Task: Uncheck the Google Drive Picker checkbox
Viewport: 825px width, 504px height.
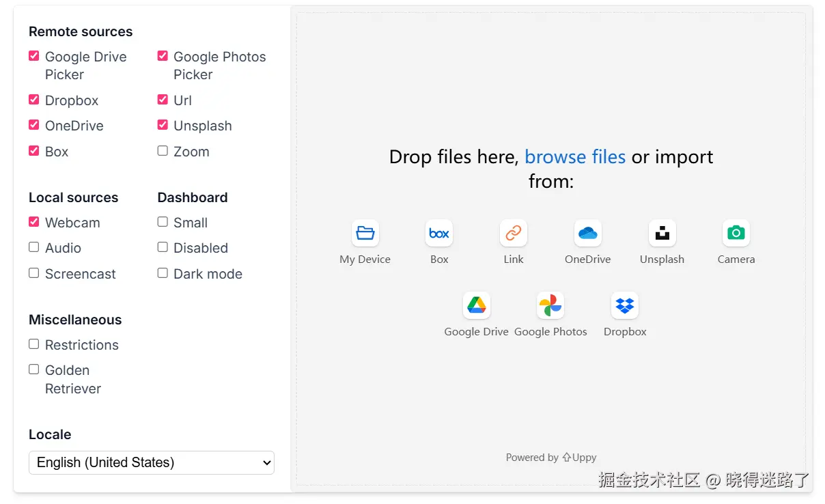Action: click(33, 56)
